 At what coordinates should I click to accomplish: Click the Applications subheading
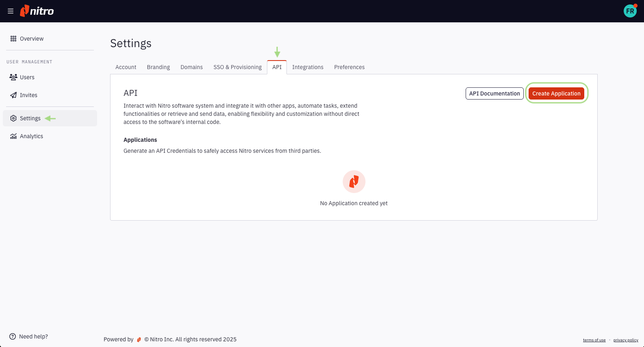140,140
